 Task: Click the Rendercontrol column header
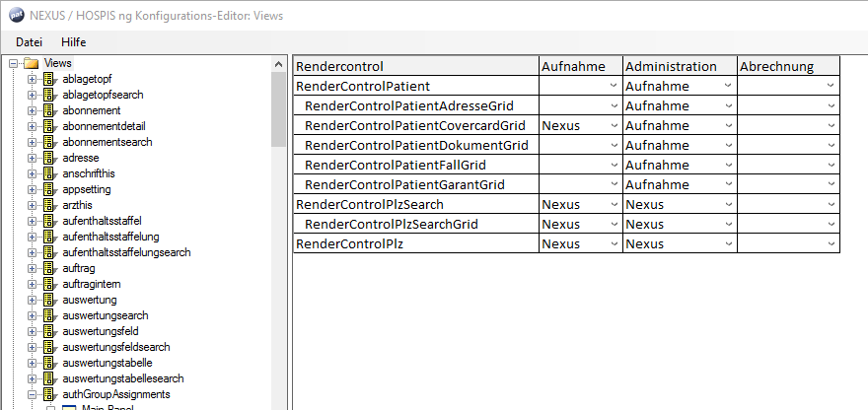click(415, 66)
